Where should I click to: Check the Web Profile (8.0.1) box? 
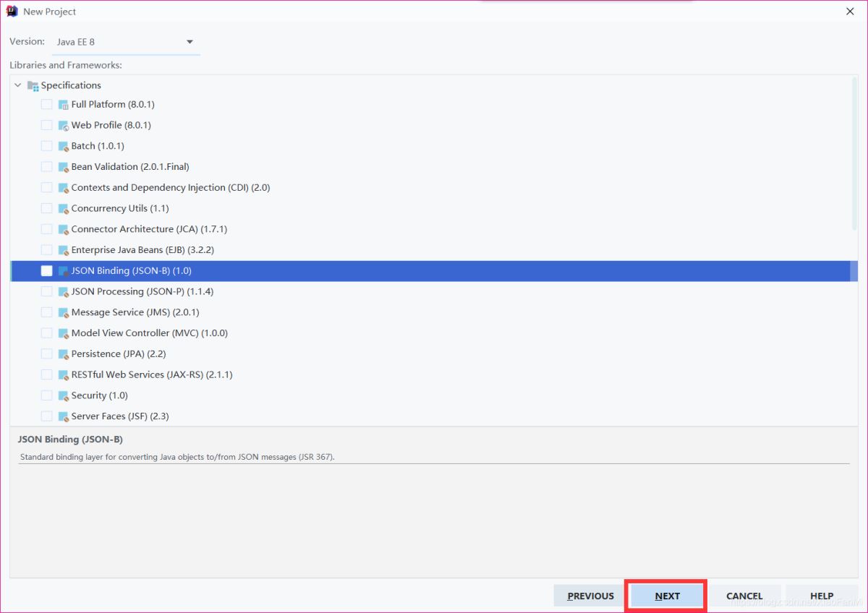click(x=46, y=125)
